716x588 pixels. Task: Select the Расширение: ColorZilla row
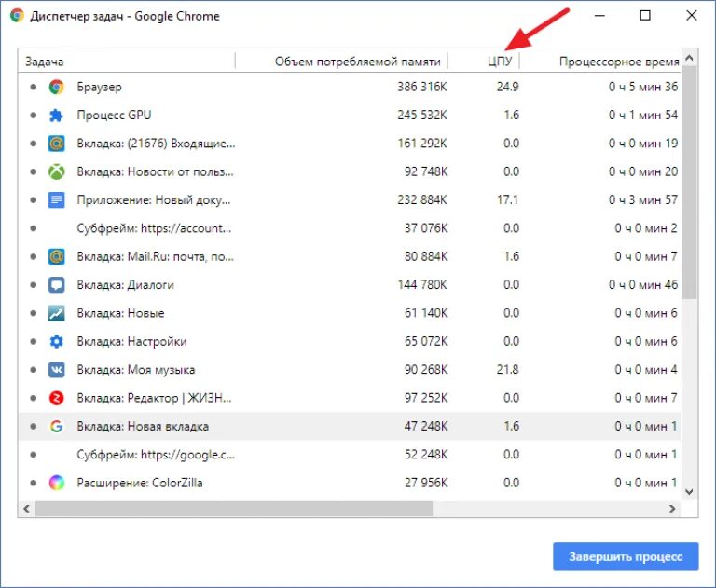click(x=350, y=483)
